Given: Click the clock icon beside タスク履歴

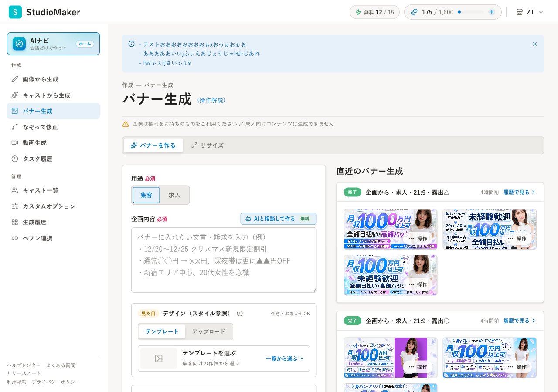Looking at the screenshot, I should point(15,159).
